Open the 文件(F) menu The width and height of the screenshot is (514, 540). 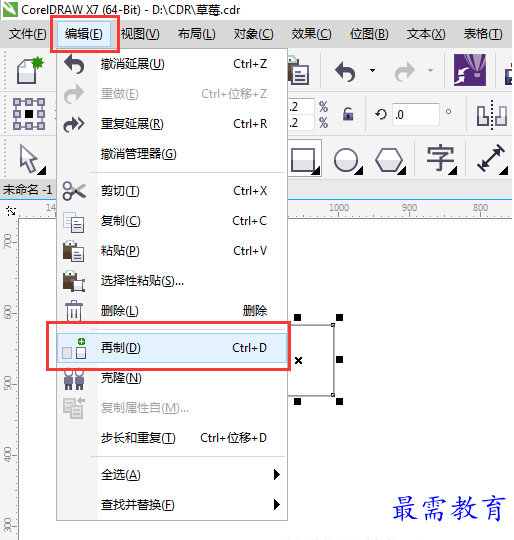coord(28,34)
